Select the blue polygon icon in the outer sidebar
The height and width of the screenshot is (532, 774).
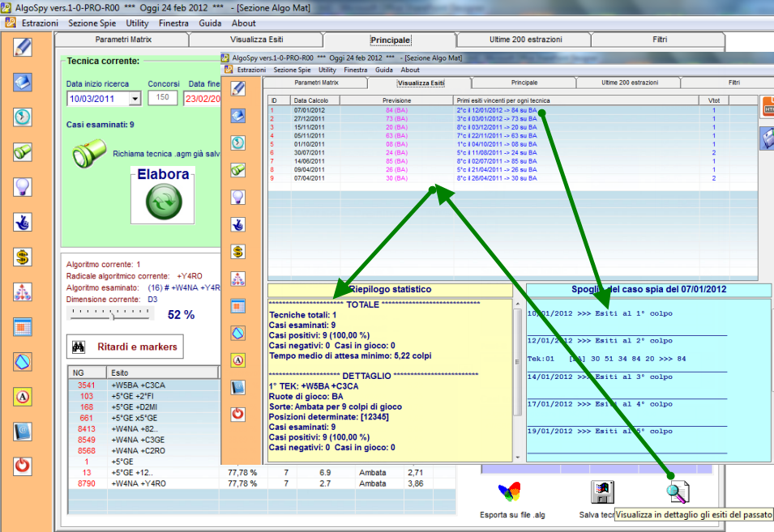point(23,363)
